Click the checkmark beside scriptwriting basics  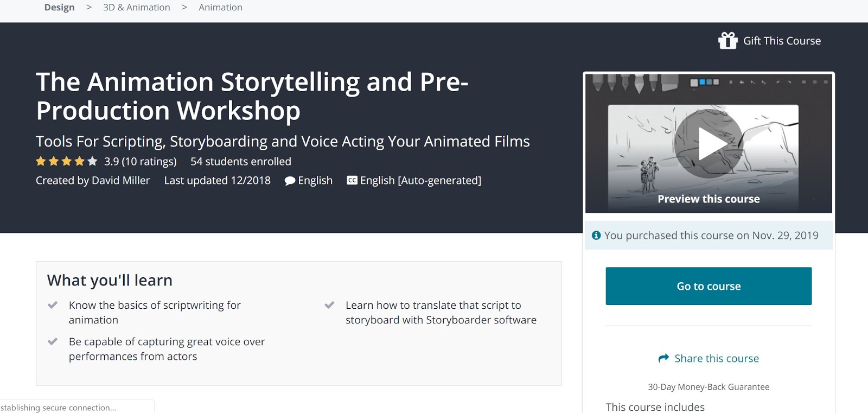point(53,305)
